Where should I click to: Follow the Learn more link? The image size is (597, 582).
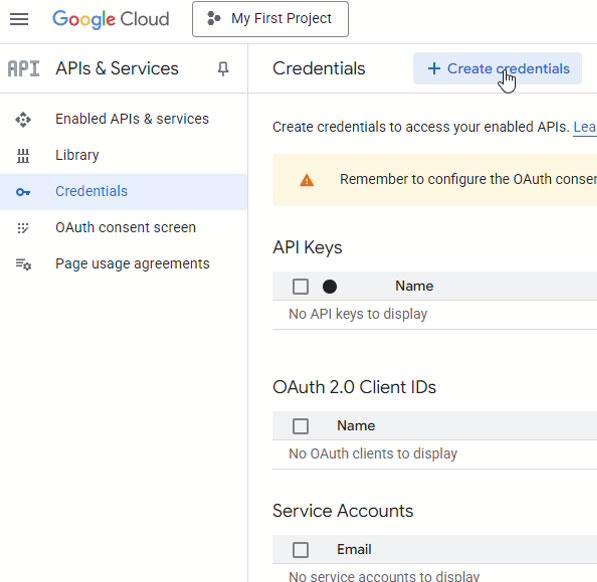pos(585,127)
